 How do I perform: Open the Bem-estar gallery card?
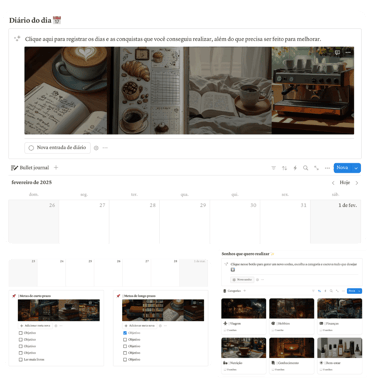(x=340, y=356)
